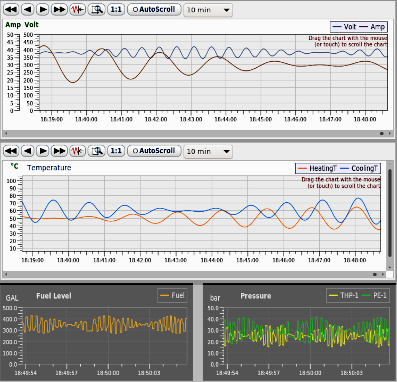The width and height of the screenshot is (397, 382).
Task: Click the down arrow of the Temperature chart vertical scrollbar
Action: pyautogui.click(x=390, y=268)
